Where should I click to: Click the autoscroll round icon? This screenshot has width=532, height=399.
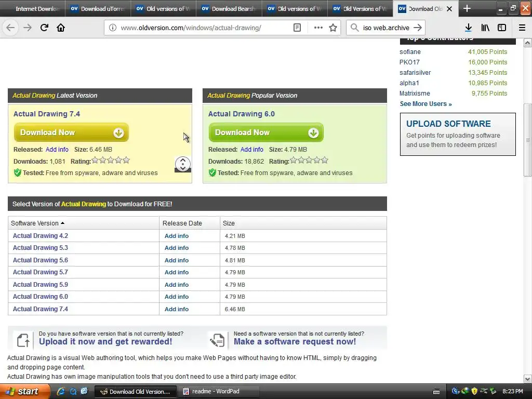click(x=182, y=164)
